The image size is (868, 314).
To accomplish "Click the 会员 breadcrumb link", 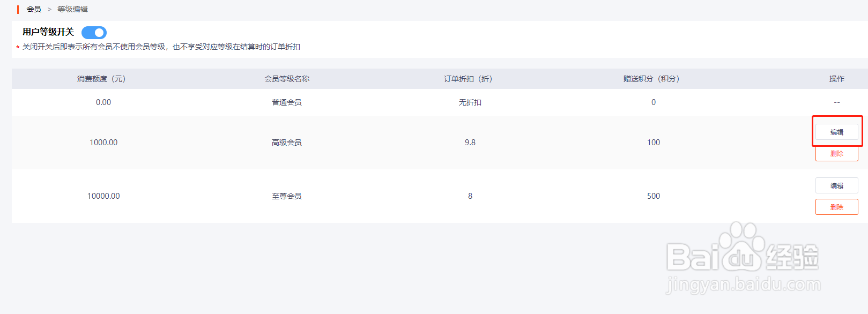I will coord(34,9).
